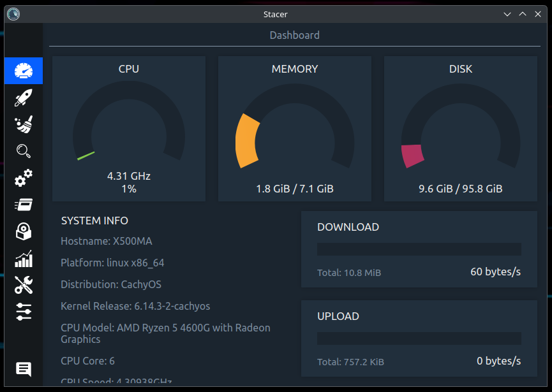The image size is (552, 392).
Task: Open Resources bar chart icon
Action: [24, 258]
